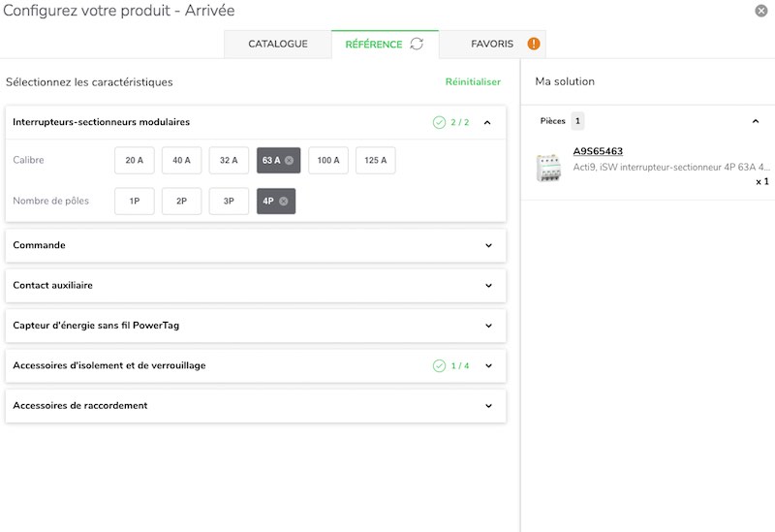This screenshot has height=532, width=775.
Task: Click the refresh icon on Référence tab
Action: (x=417, y=44)
